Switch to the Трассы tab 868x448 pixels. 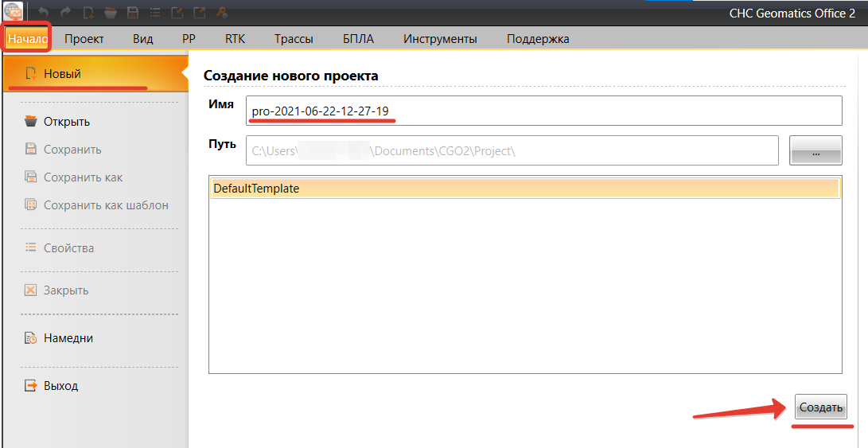[294, 39]
